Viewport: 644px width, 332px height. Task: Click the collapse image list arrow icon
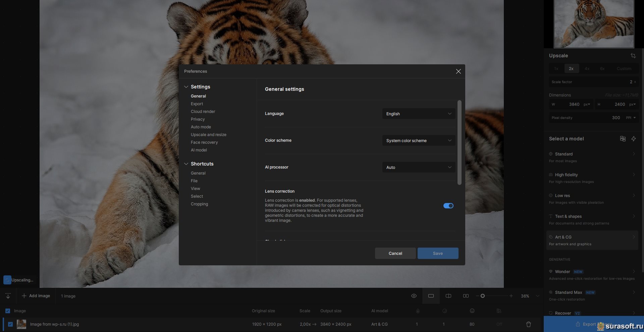point(8,296)
